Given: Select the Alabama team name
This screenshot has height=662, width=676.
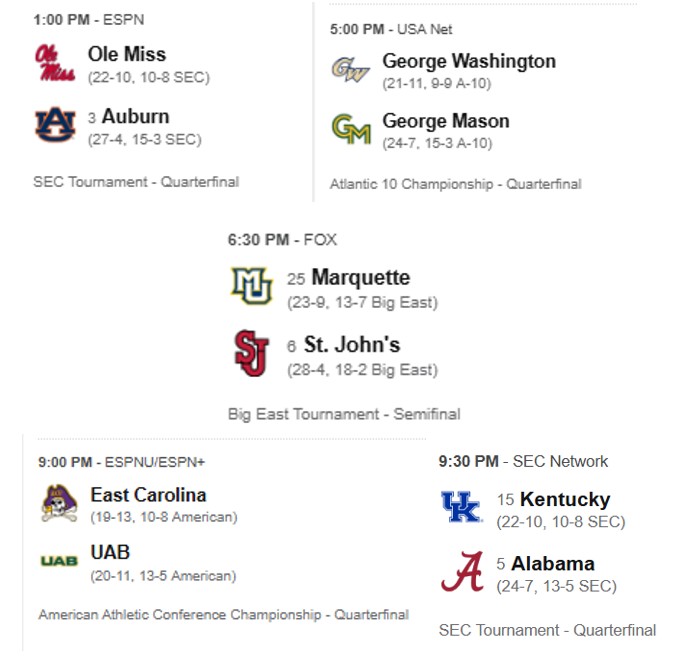Looking at the screenshot, I should pos(558,563).
